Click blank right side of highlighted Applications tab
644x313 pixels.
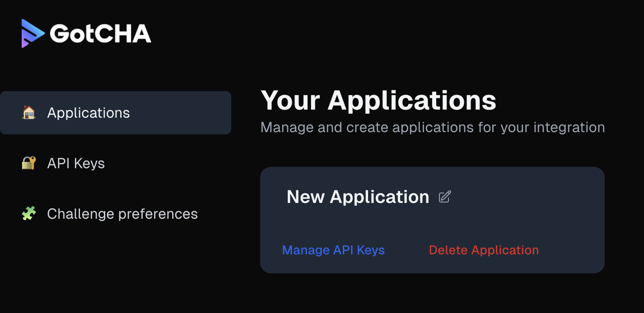point(190,113)
